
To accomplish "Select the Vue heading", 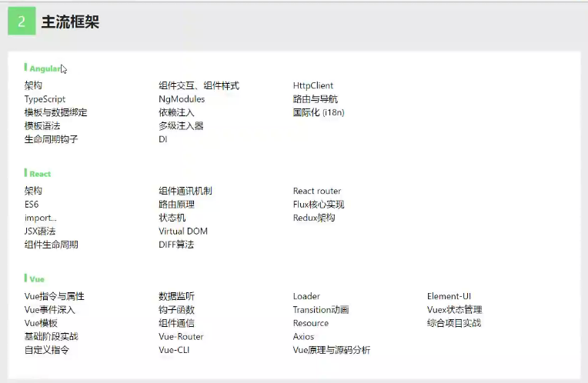I will click(x=37, y=279).
